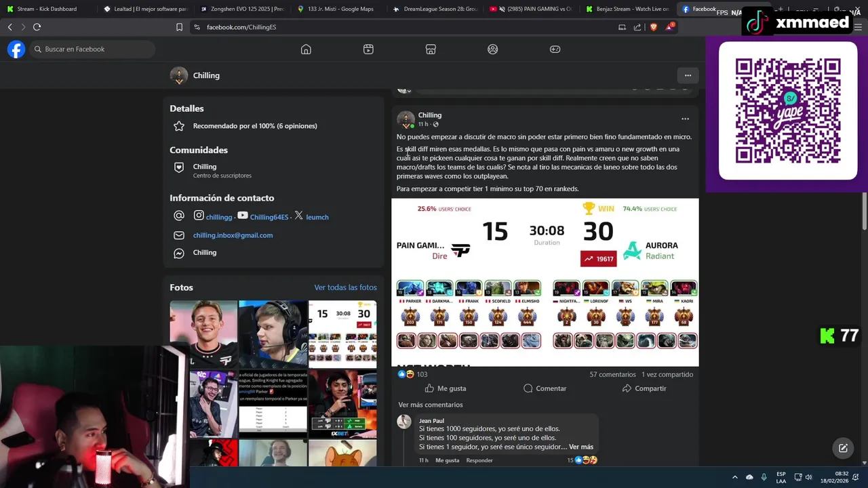Click Recomendado por el 100% (6 opiniones)
868x488 pixels.
click(255, 126)
